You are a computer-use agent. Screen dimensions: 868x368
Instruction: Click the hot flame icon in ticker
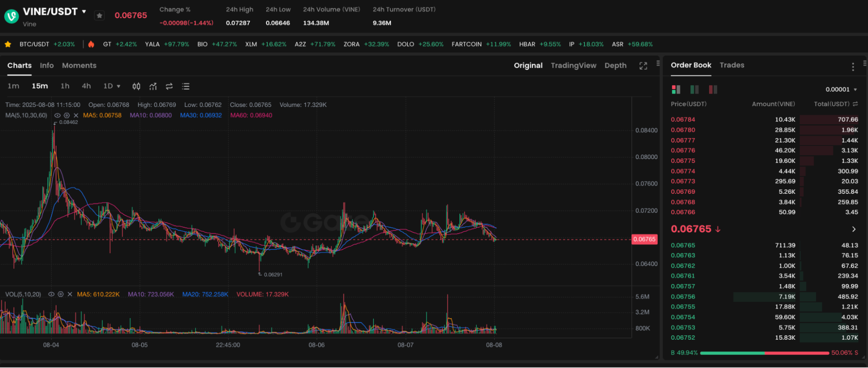91,44
